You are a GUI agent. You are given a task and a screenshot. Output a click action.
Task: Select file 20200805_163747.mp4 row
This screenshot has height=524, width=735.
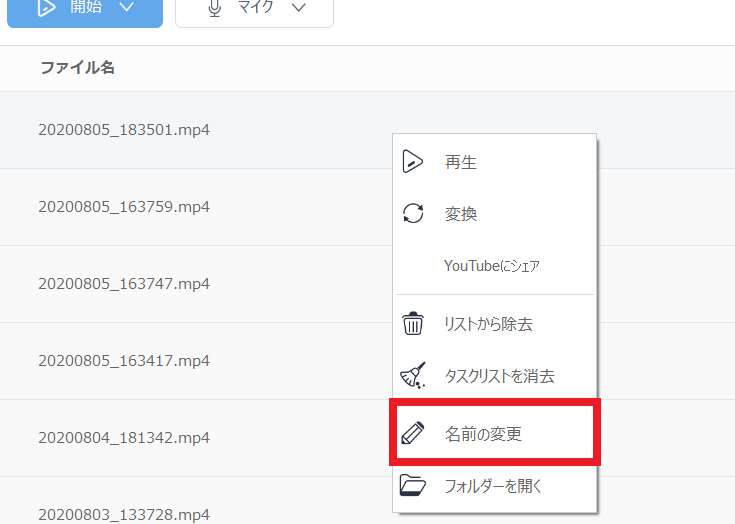[x=124, y=284]
